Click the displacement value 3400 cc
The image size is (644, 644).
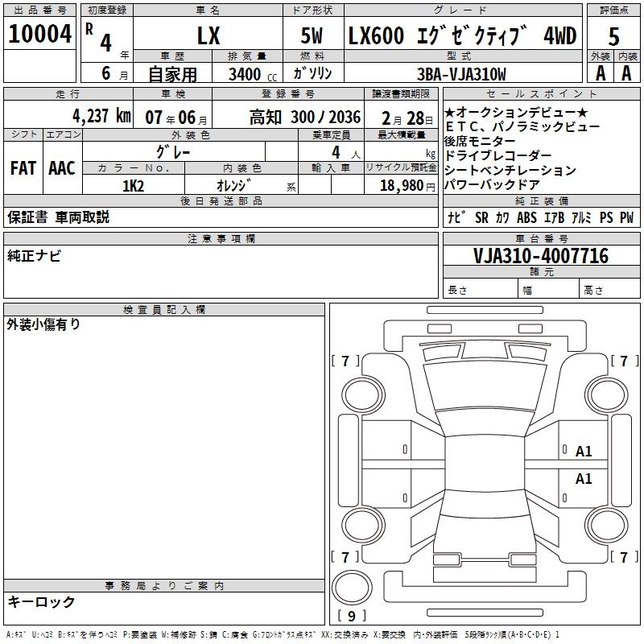(x=253, y=74)
